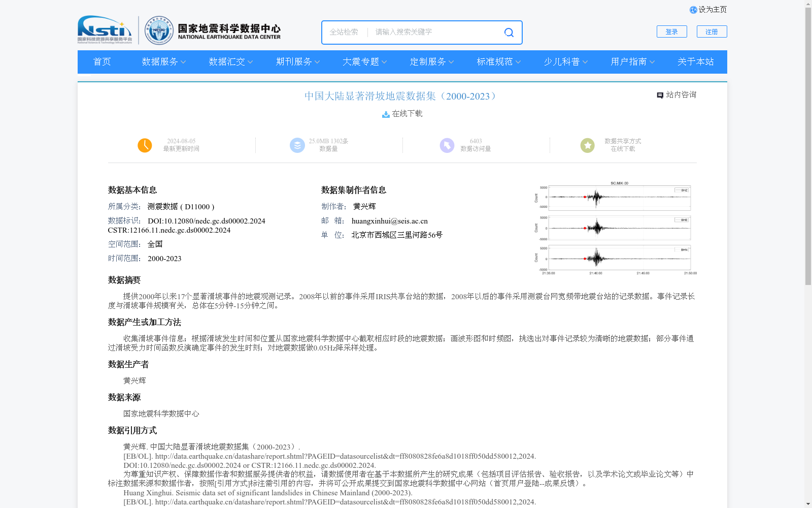The height and width of the screenshot is (508, 812).
Task: Click the 6403 visit count
Action: pos(476,141)
